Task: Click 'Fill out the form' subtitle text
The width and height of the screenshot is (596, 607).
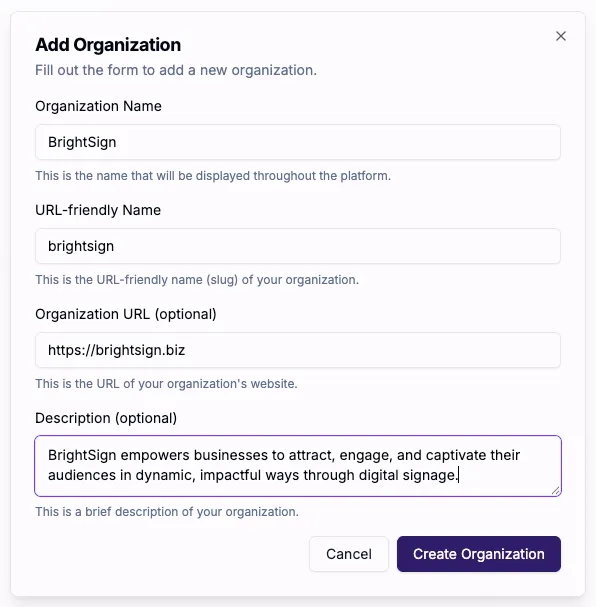Action: (x=176, y=70)
